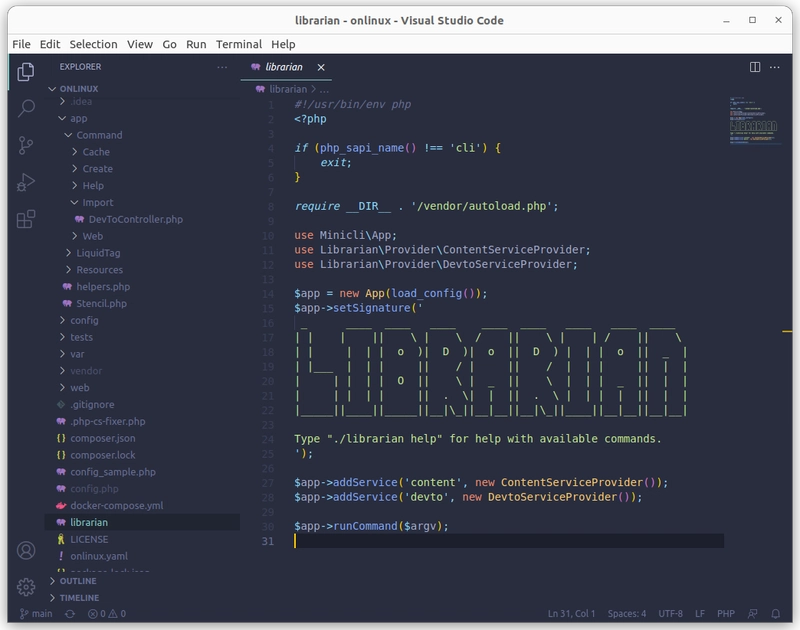Open the Explorer view in activity bar
This screenshot has width=800, height=630.
click(26, 72)
